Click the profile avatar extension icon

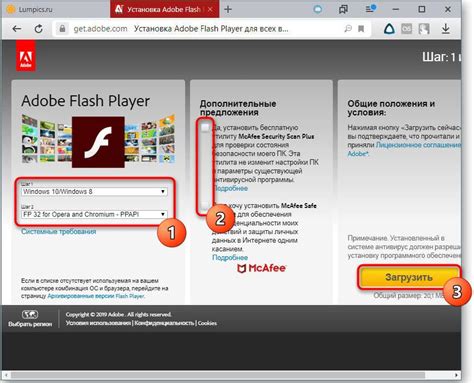(x=424, y=29)
